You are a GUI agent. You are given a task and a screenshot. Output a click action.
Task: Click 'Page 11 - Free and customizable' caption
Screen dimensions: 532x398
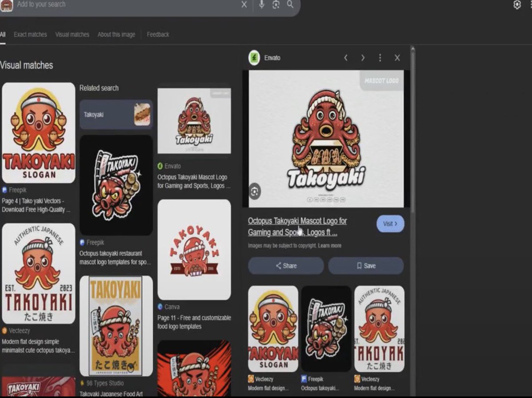(x=194, y=322)
